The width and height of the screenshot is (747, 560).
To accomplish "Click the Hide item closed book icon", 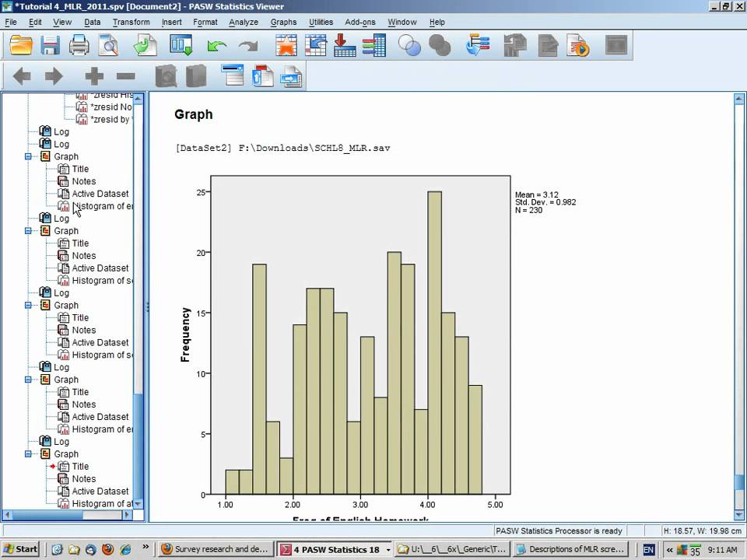I will click(196, 76).
